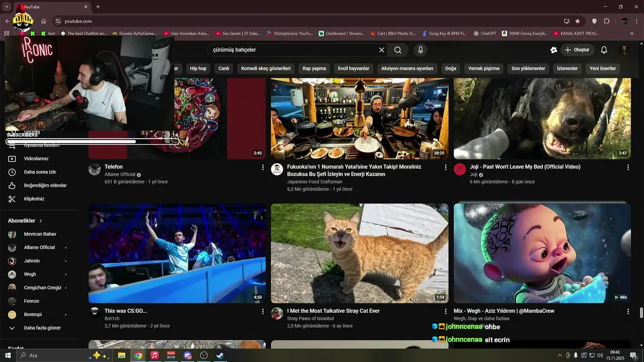The image size is (644, 362).
Task: Click the Oluştur create button
Action: point(578,50)
